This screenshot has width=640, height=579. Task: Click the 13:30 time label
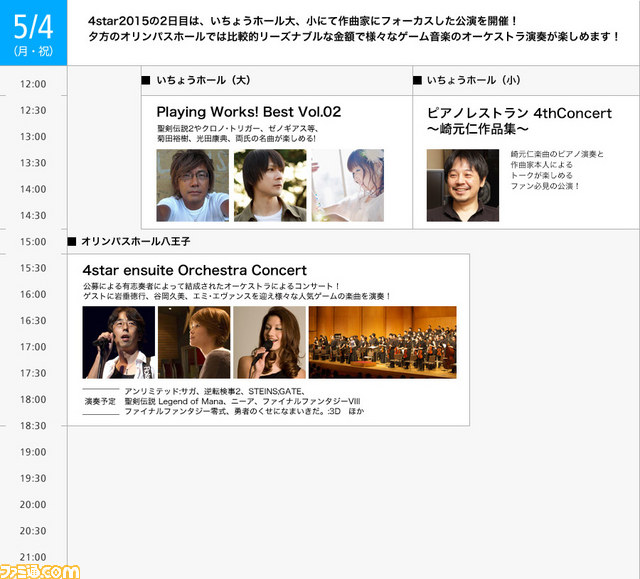(x=33, y=163)
